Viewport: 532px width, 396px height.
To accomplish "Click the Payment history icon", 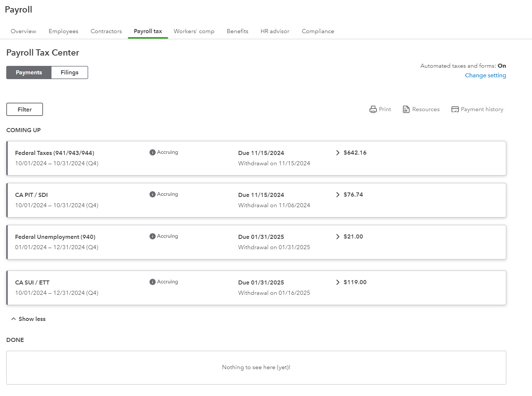I will click(x=455, y=109).
